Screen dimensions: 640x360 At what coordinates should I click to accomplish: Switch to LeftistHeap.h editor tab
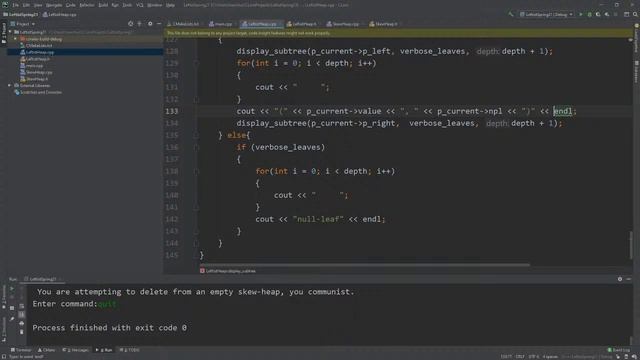(x=302, y=24)
